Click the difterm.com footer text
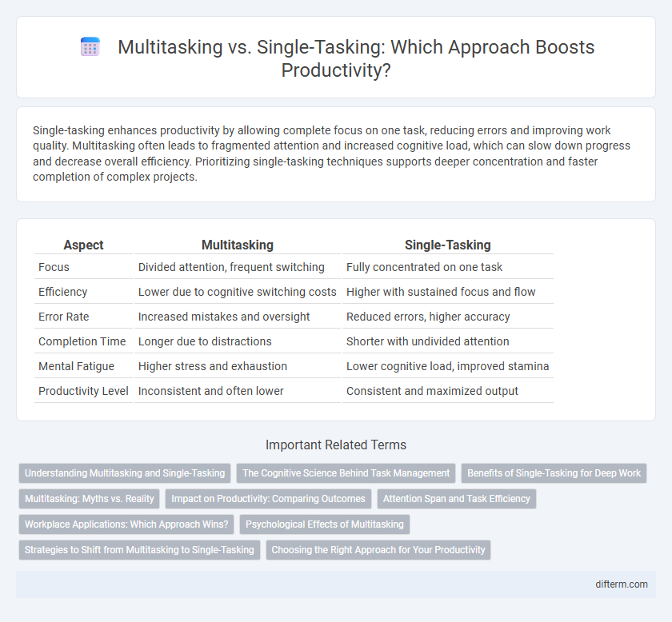 (x=622, y=584)
